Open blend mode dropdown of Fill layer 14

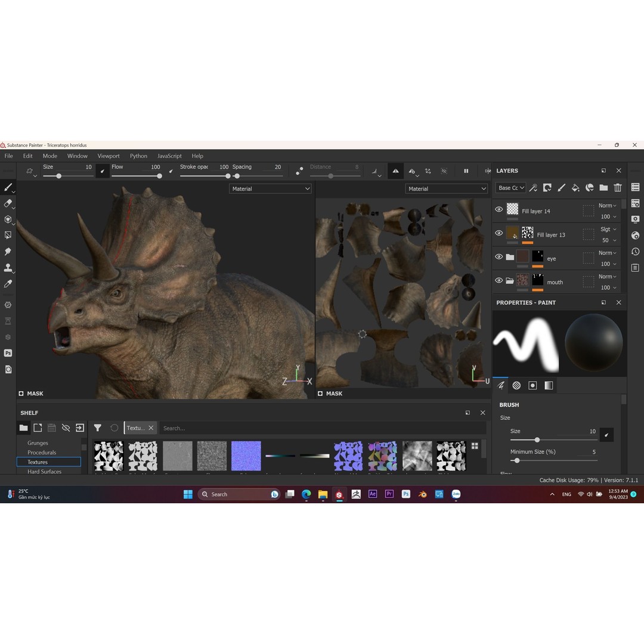(x=608, y=205)
